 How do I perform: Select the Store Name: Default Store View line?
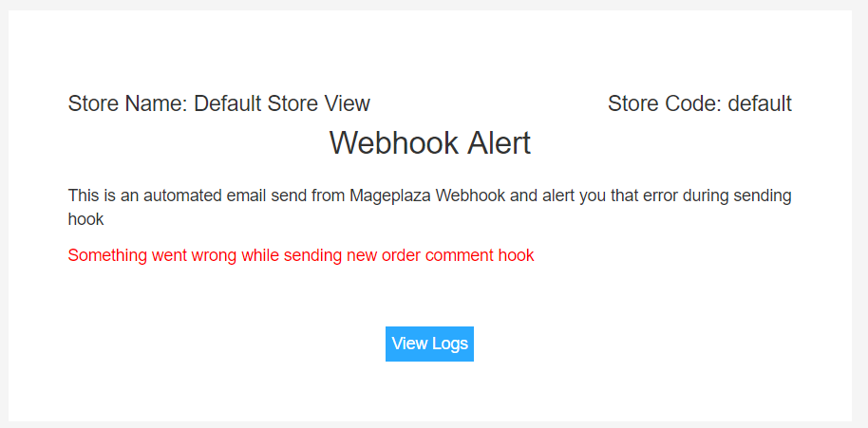tap(218, 103)
